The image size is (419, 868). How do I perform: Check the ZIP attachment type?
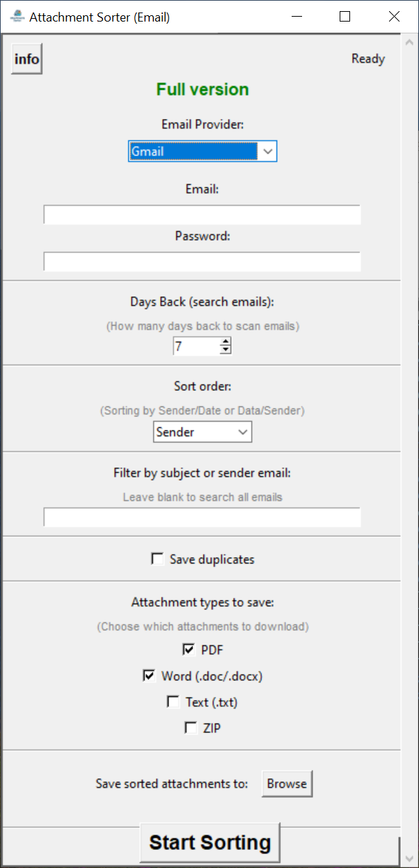click(191, 728)
